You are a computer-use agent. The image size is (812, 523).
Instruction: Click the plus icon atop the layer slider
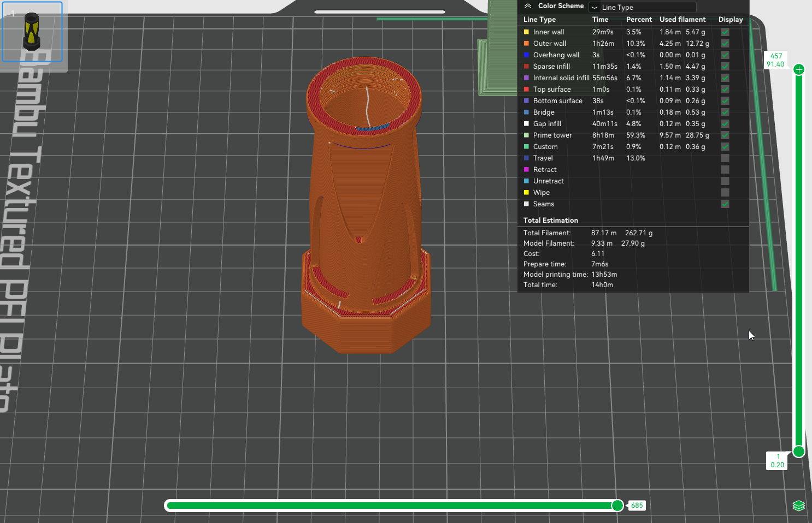point(799,69)
